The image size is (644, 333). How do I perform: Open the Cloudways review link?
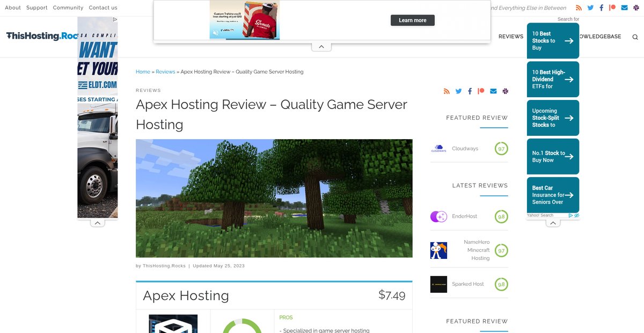click(465, 149)
